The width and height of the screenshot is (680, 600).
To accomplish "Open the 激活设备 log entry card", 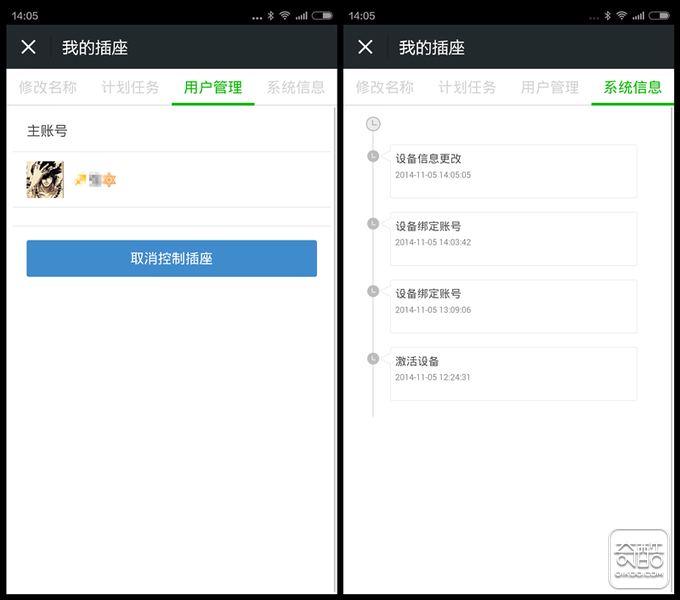I will [513, 374].
